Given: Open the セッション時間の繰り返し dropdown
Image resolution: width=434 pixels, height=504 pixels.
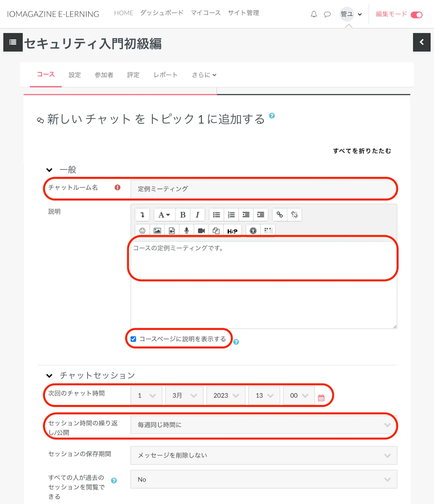Looking at the screenshot, I should (263, 425).
